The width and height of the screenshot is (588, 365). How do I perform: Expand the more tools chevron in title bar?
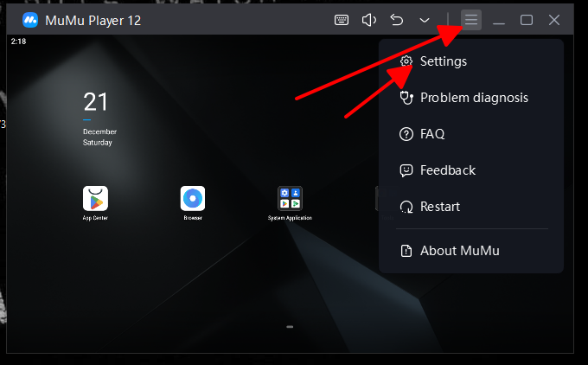click(x=424, y=20)
